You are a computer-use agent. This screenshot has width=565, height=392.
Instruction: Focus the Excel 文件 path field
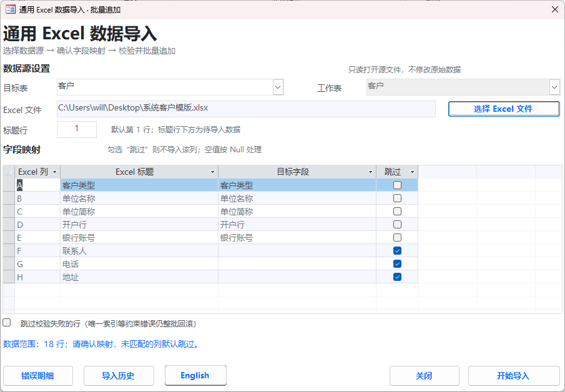pyautogui.click(x=246, y=109)
